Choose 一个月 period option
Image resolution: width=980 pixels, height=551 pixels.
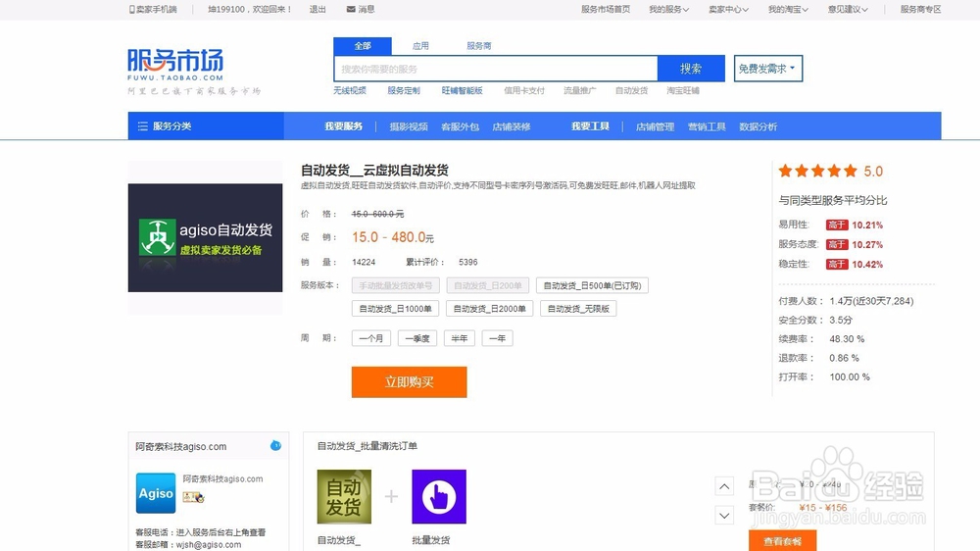pyautogui.click(x=371, y=338)
